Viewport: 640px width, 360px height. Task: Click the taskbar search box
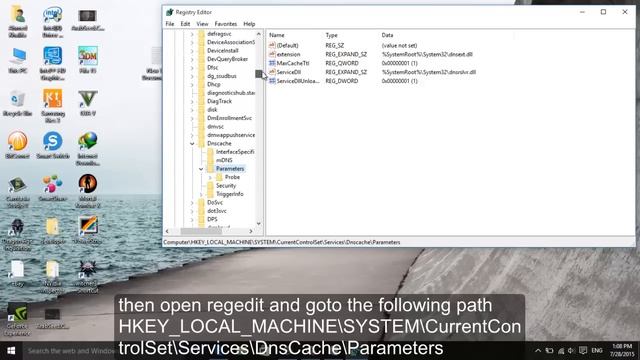69,351
